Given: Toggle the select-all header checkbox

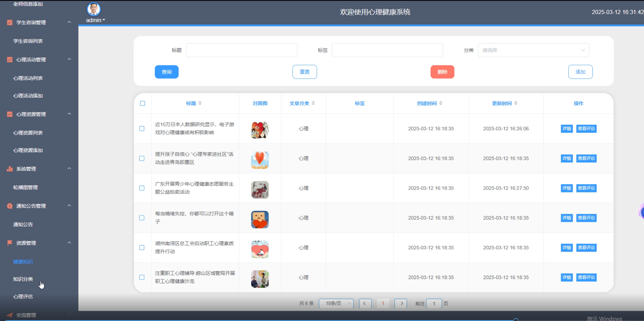Looking at the screenshot, I should point(143,103).
